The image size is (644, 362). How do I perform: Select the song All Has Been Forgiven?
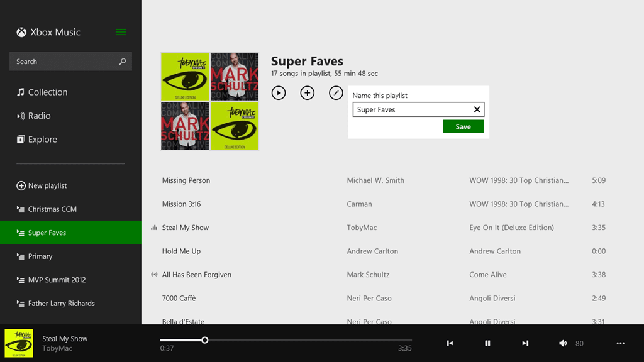tap(197, 275)
